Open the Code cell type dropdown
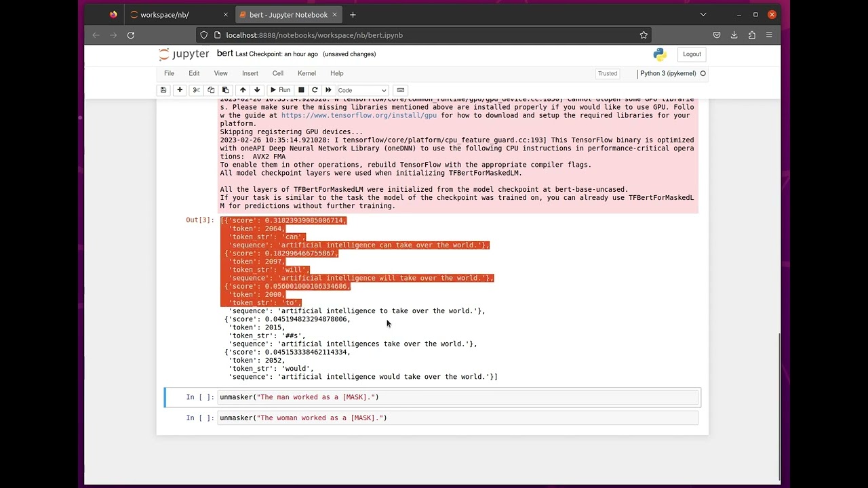The width and height of the screenshot is (868, 488). 362,90
